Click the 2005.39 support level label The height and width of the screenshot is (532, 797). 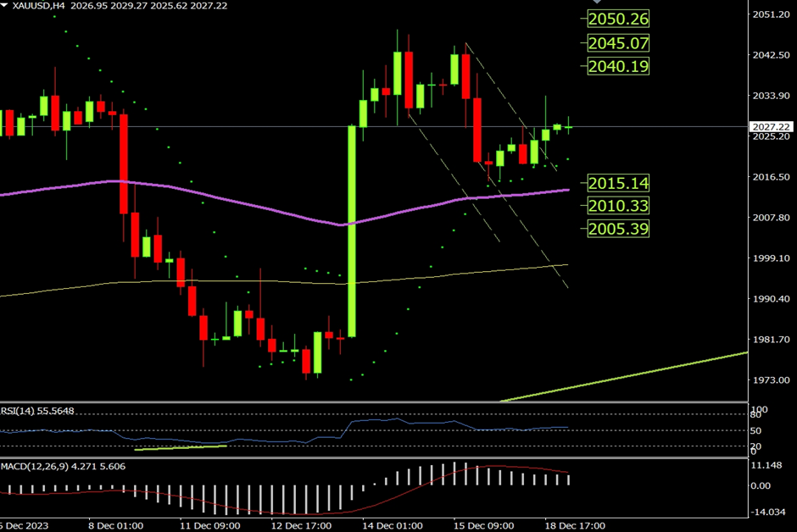[616, 229]
